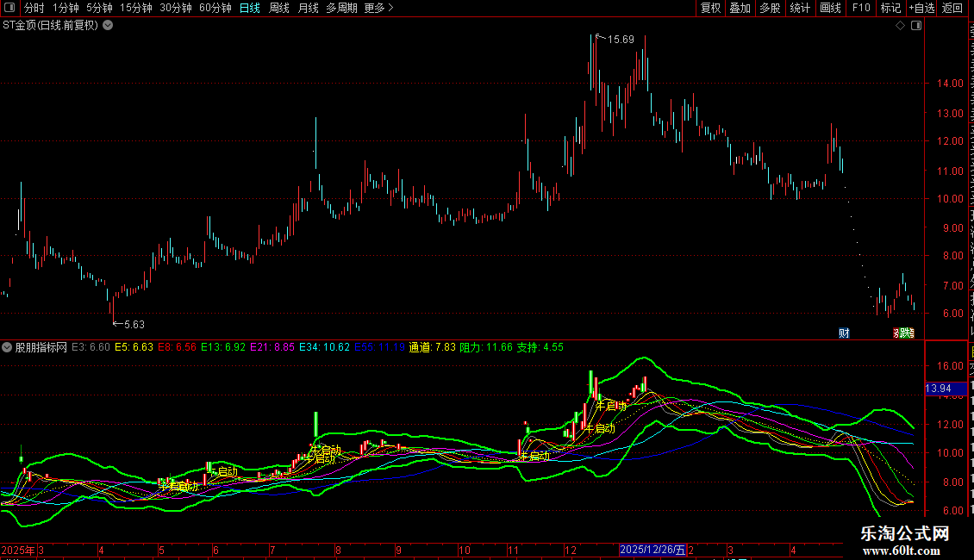
Task: Click the 股朋指标网 indicator name
Action: pos(41,348)
